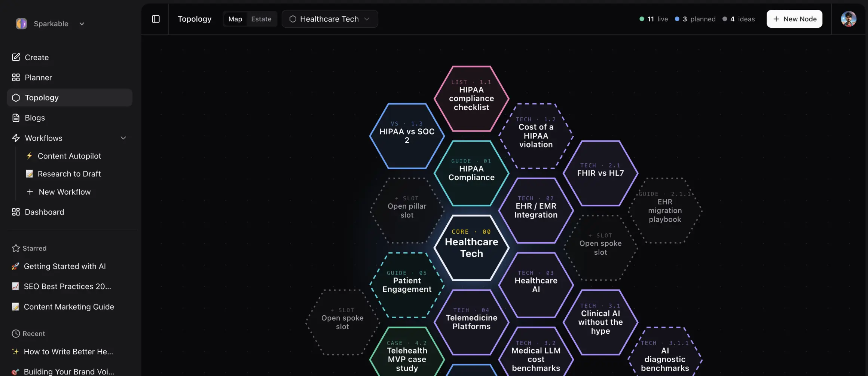Click the Workflows lightning icon

[16, 138]
